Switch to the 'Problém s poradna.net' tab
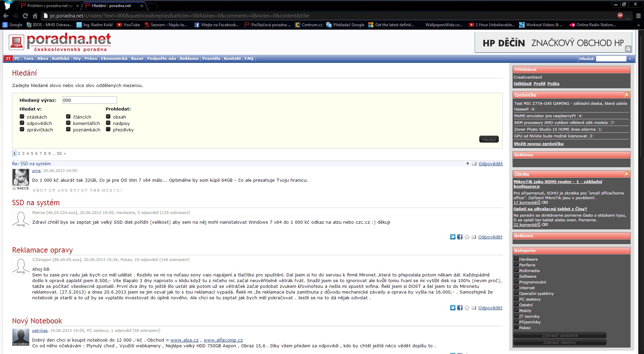The width and height of the screenshot is (644, 354). [50, 6]
